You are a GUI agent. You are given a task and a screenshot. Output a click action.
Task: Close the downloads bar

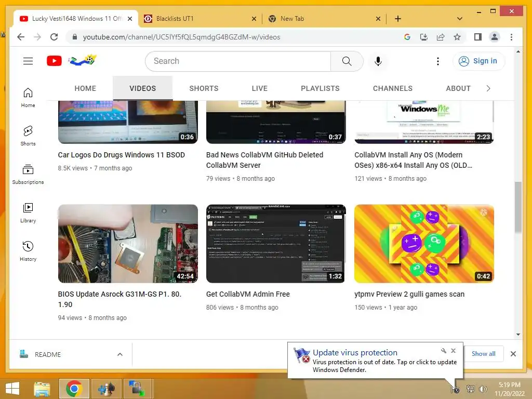pyautogui.click(x=513, y=354)
